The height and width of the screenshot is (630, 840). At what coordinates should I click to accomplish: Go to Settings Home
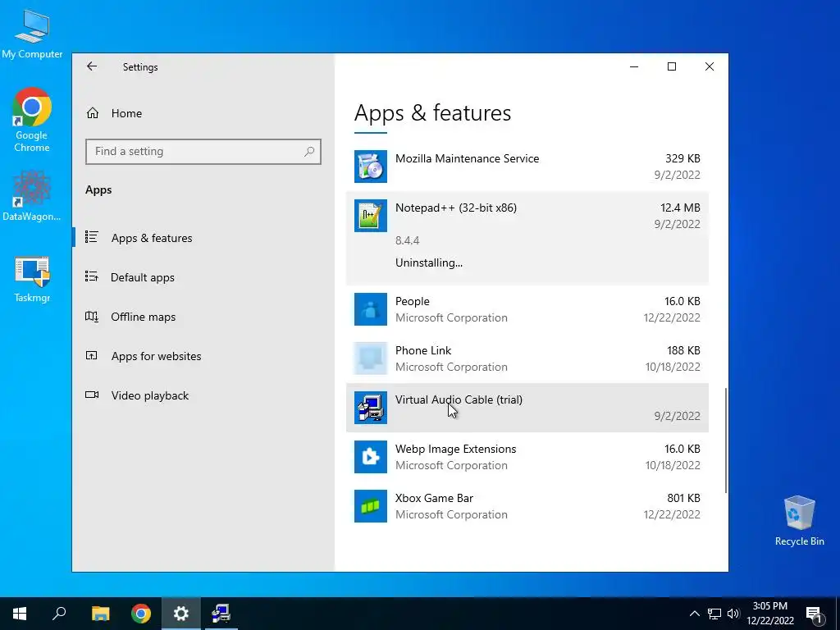coord(126,113)
